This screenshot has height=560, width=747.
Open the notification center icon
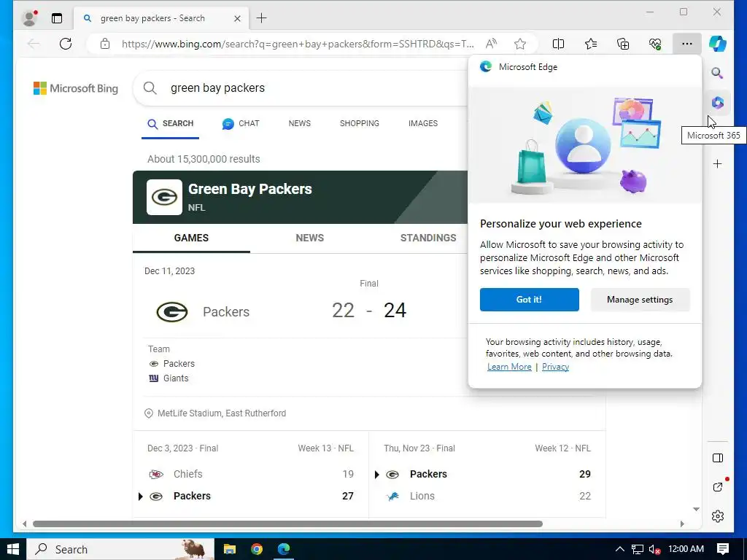pyautogui.click(x=723, y=549)
